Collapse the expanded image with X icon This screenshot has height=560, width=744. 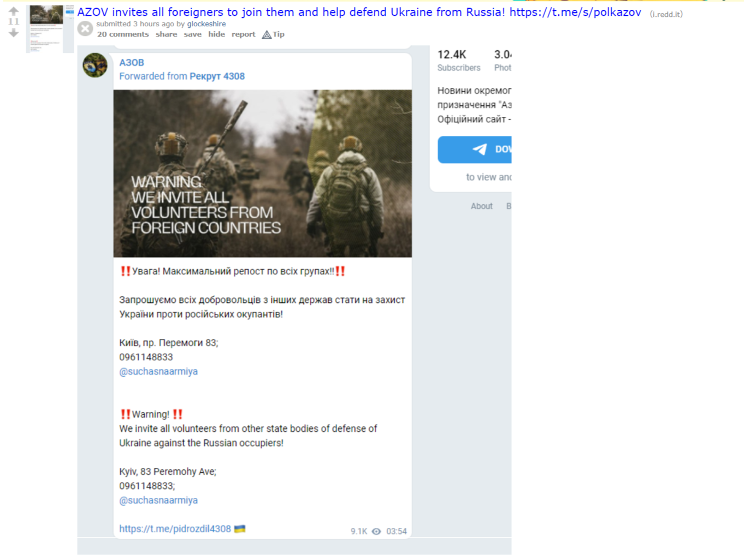coord(85,29)
